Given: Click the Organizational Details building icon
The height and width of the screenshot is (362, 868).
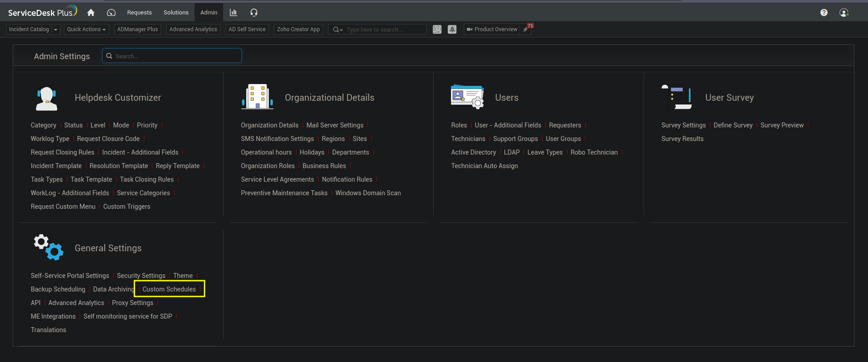Looking at the screenshot, I should 257,97.
